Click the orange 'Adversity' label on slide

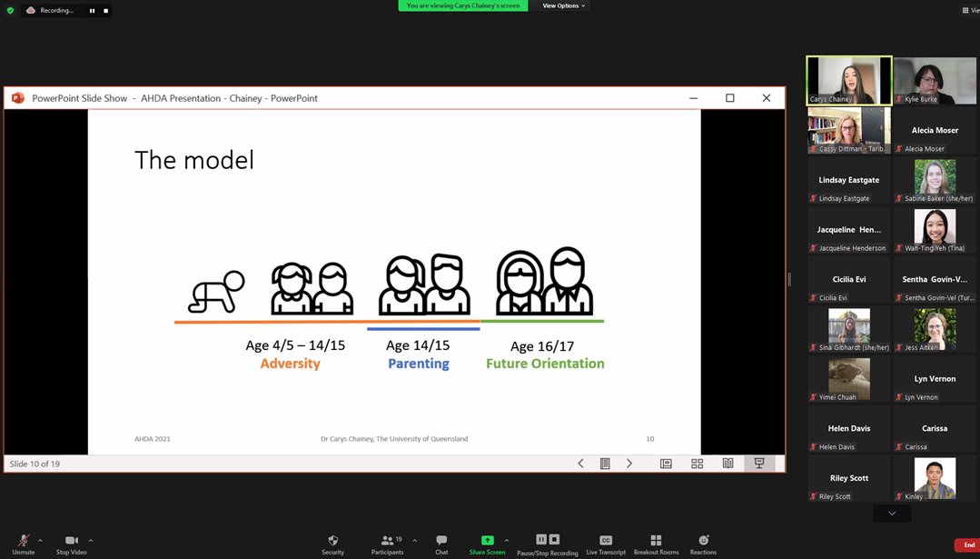click(x=290, y=364)
